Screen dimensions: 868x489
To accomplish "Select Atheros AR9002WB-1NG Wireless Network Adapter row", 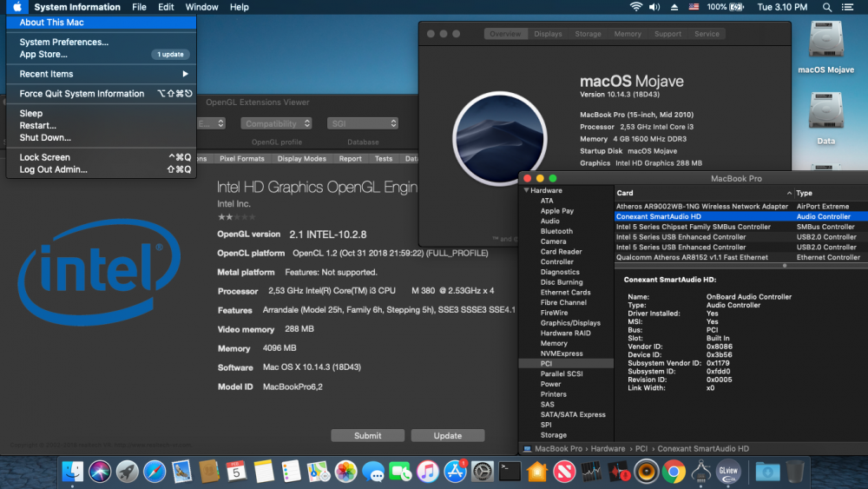I will 740,206.
